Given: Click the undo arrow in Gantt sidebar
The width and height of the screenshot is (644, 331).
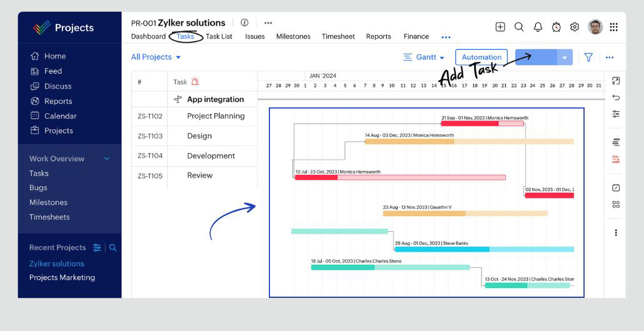Looking at the screenshot, I should point(616,97).
